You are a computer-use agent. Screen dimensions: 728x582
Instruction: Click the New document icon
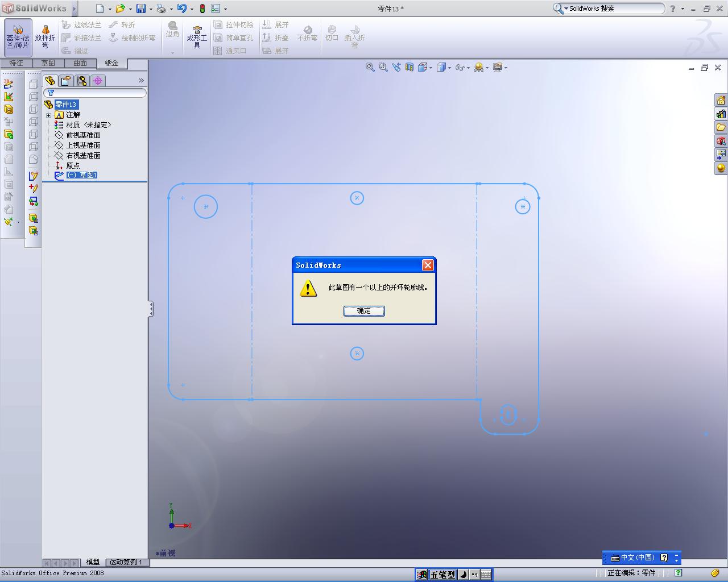[x=100, y=9]
